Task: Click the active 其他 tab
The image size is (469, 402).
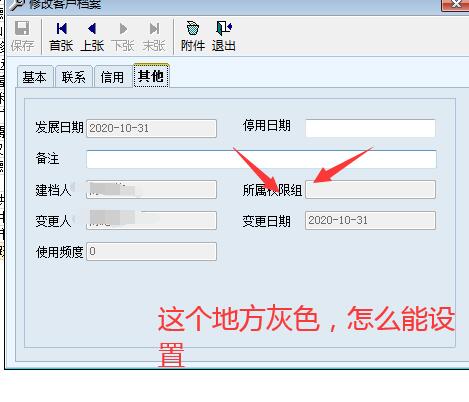Action: [151, 76]
